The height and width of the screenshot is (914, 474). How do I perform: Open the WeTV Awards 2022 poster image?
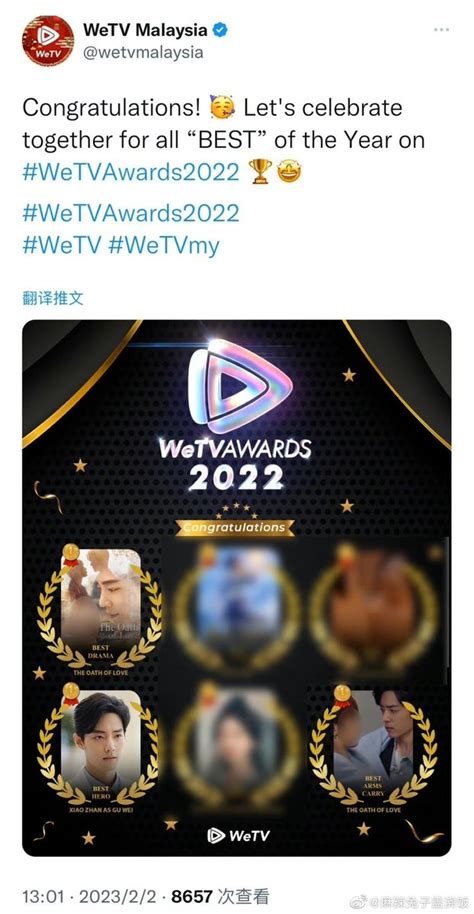(x=237, y=588)
